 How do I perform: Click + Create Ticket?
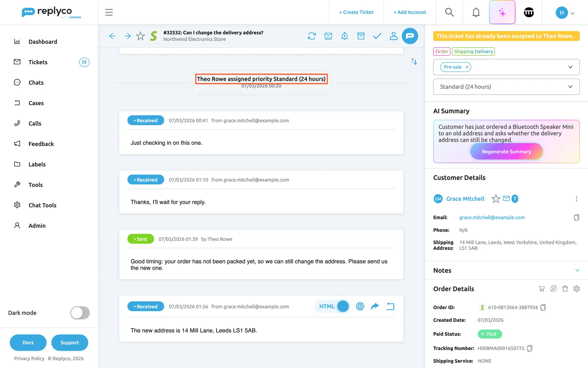point(356,12)
